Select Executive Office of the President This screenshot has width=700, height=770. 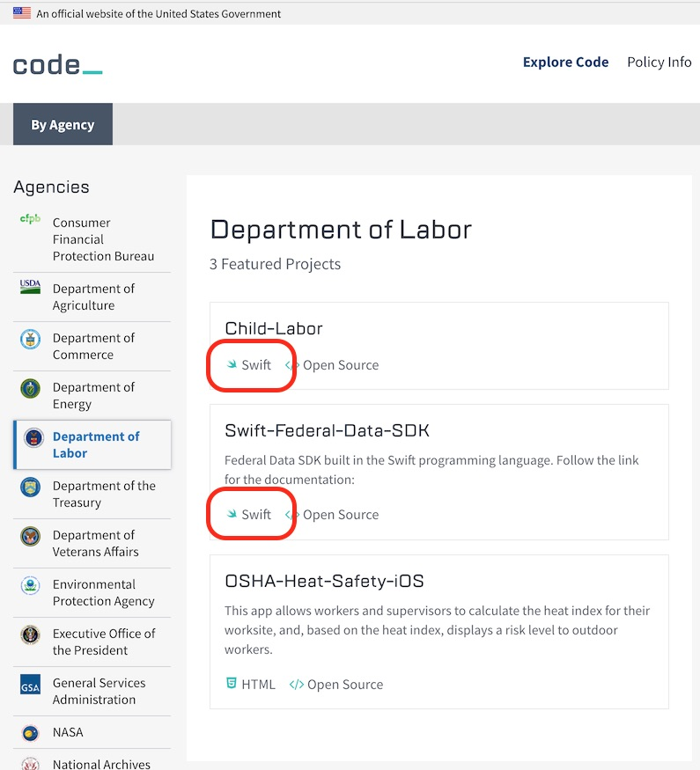104,642
